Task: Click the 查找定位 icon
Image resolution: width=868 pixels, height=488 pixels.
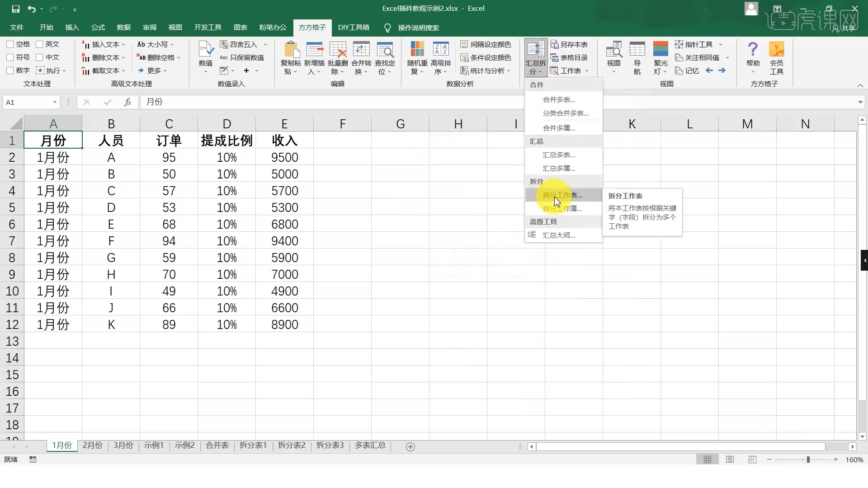Action: click(385, 49)
